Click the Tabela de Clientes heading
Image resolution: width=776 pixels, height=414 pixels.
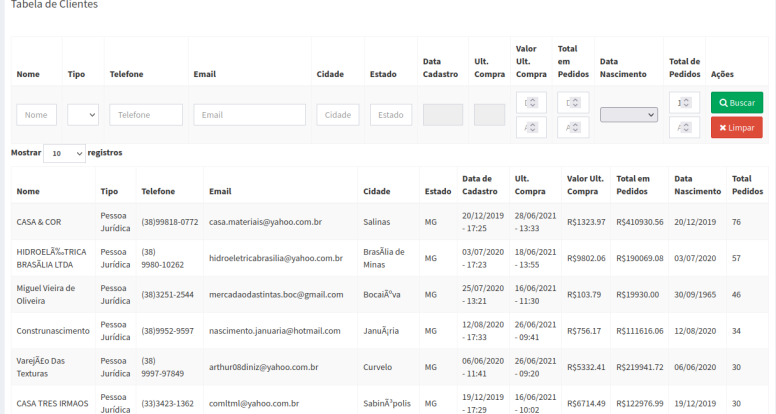54,4
